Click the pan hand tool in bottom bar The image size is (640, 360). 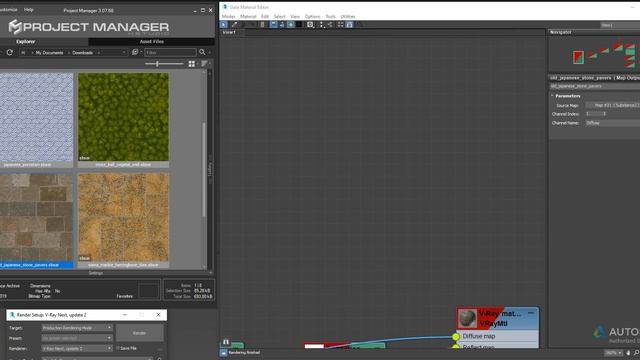pos(628,353)
